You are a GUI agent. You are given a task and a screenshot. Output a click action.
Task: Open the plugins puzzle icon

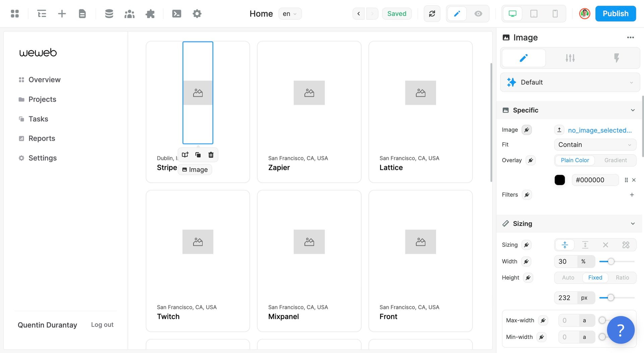click(150, 14)
